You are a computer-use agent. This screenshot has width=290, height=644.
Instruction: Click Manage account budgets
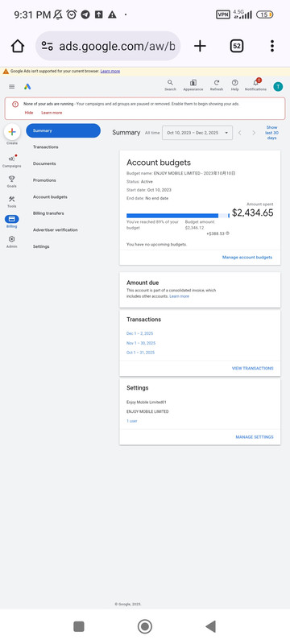pos(247,258)
